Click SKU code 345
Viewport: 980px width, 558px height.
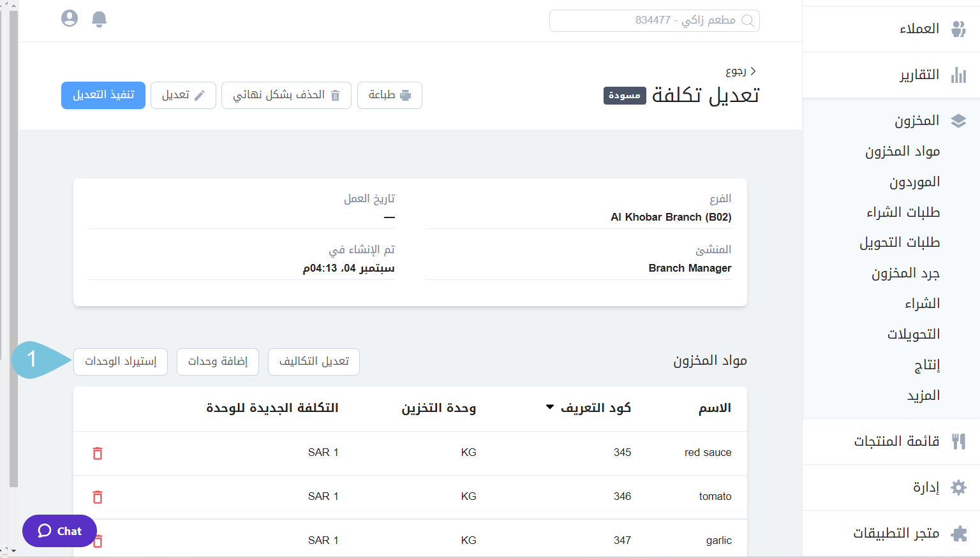pos(622,452)
